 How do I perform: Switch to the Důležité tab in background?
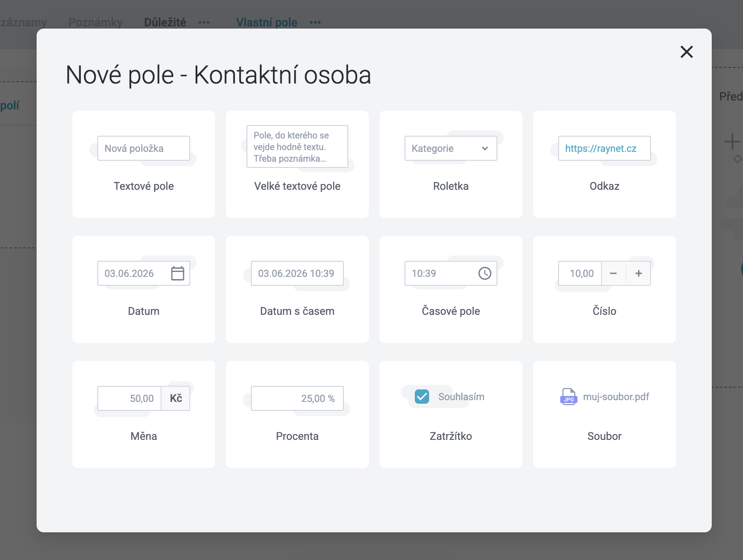point(165,22)
